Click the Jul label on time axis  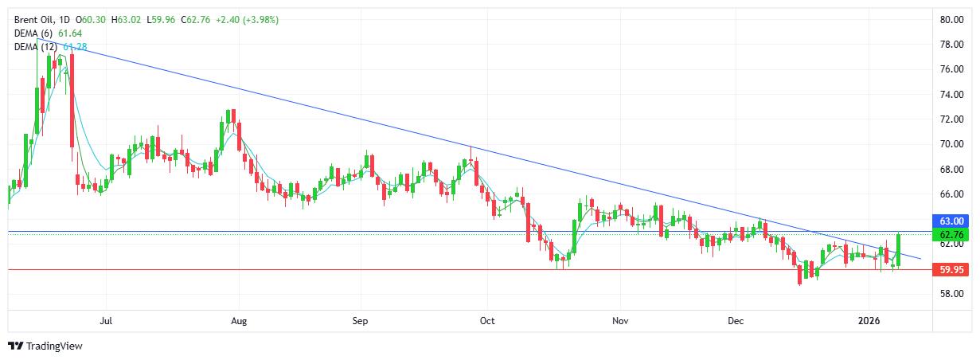coord(106,322)
